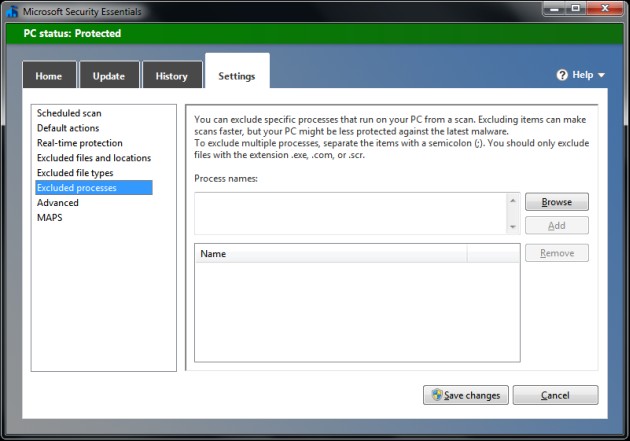
Task: Click Process names scroll down arrow
Action: 513,227
